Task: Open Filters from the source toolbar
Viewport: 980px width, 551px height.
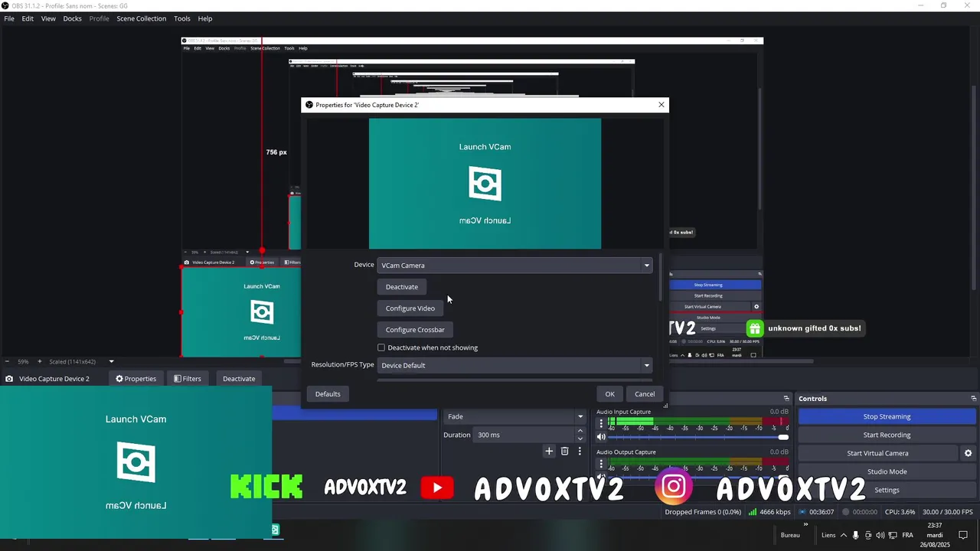Action: 187,379
